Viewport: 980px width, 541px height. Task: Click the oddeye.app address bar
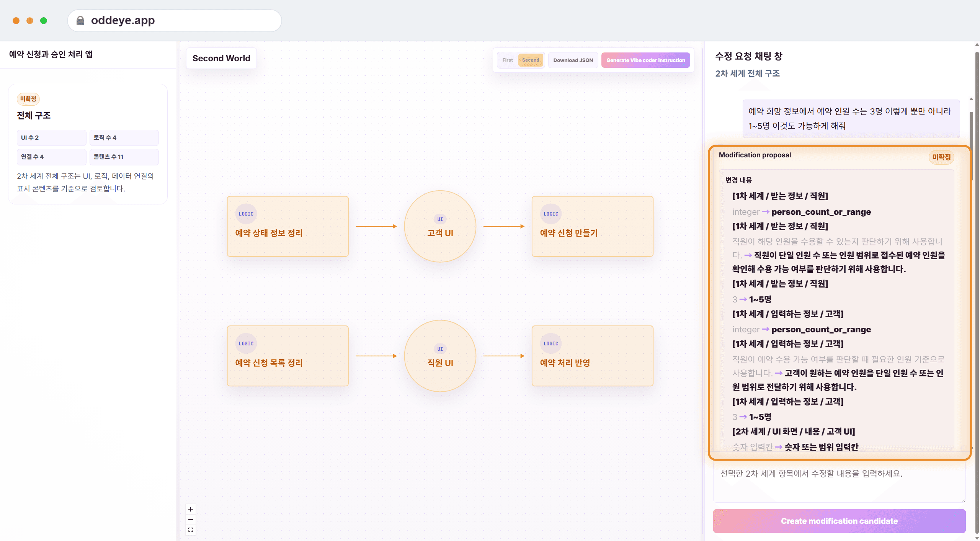click(175, 20)
